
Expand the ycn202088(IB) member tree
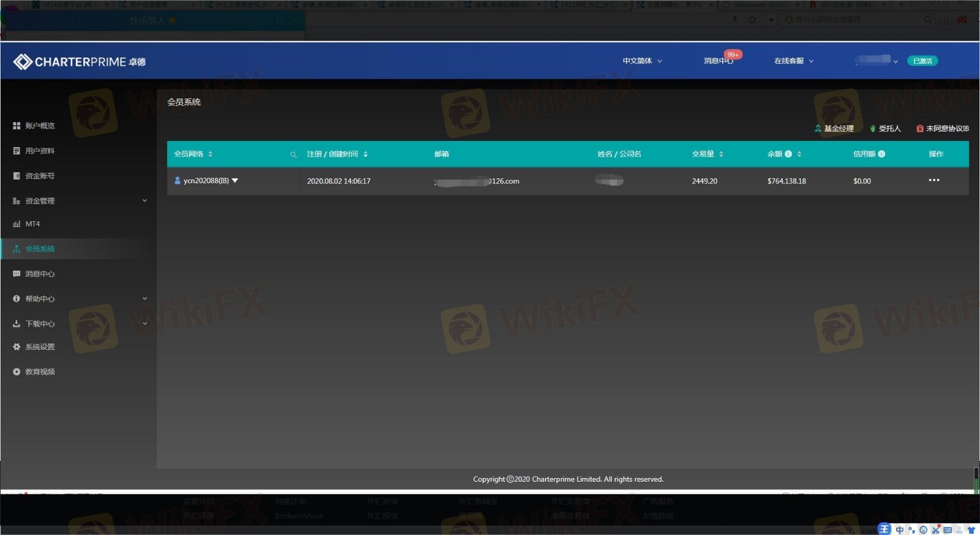pyautogui.click(x=235, y=181)
